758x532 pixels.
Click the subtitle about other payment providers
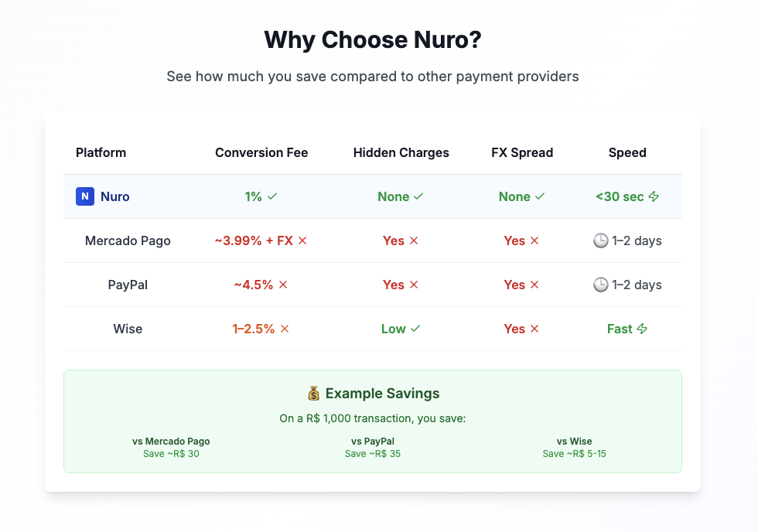coord(373,77)
